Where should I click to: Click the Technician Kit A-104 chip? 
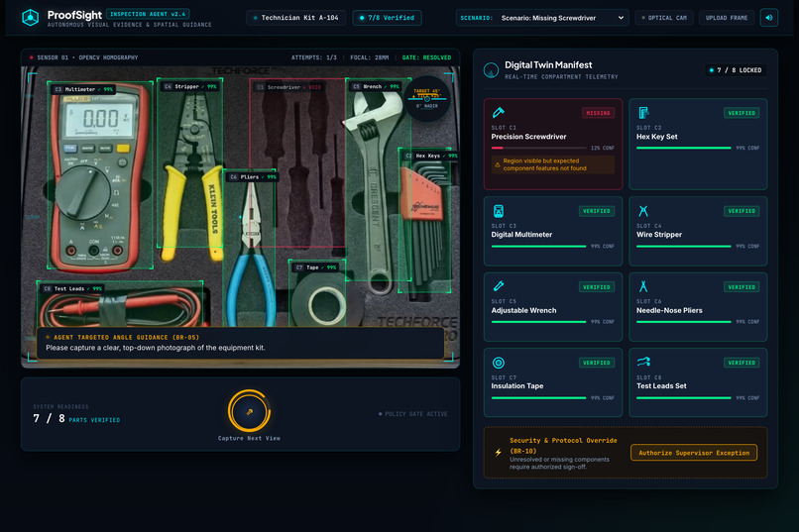[295, 18]
